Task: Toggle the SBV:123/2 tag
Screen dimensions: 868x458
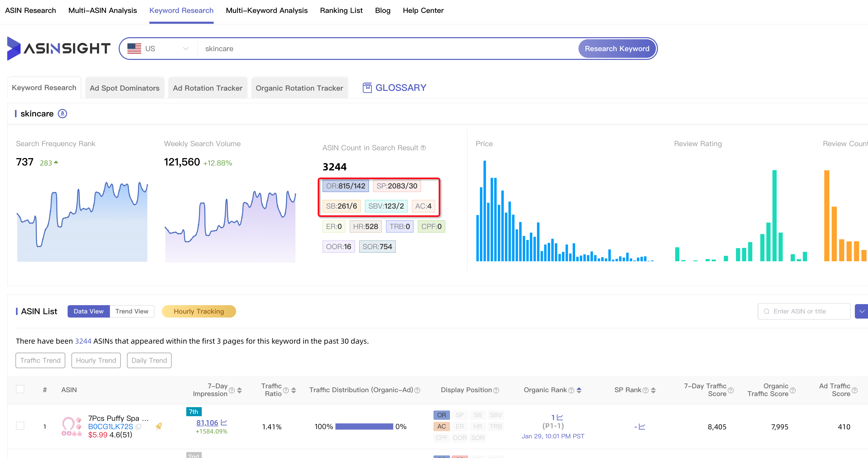Action: point(386,206)
